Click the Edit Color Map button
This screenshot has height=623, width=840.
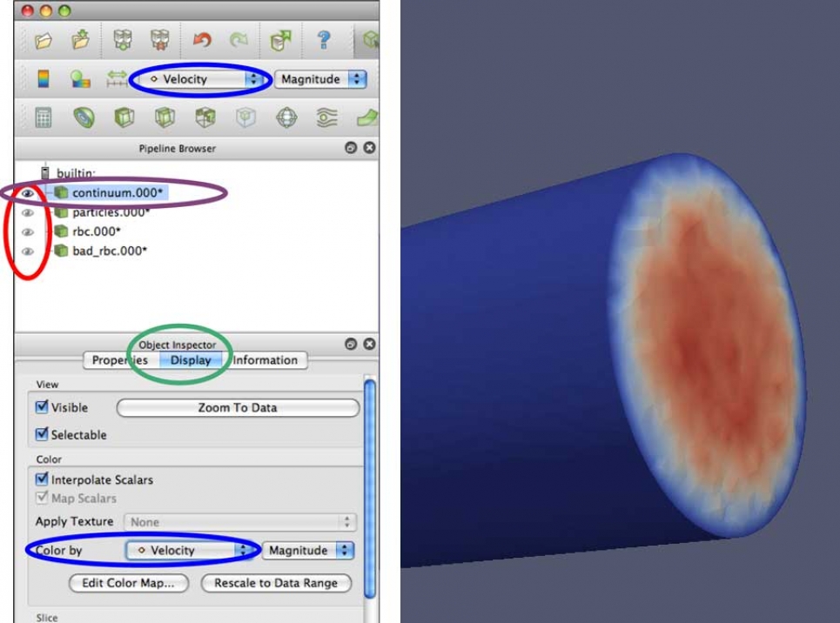pyautogui.click(x=128, y=583)
